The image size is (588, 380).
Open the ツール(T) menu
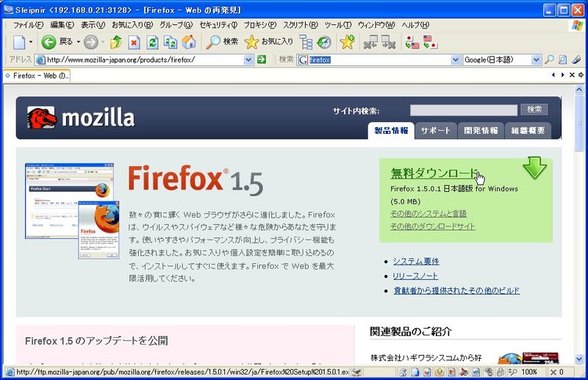pos(338,25)
